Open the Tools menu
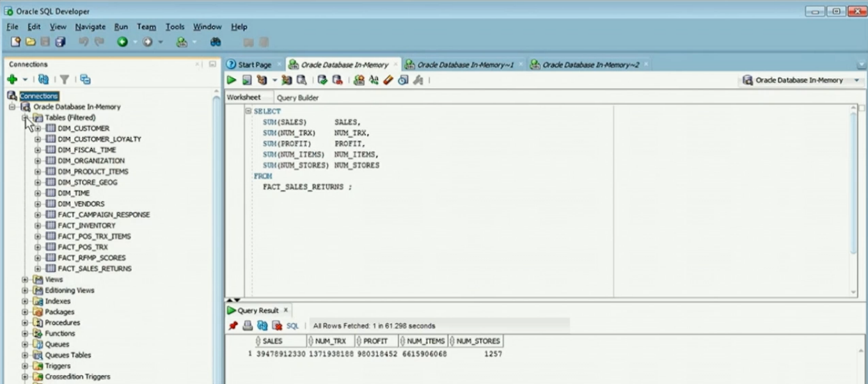Screen dimensions: 868x384 pos(175,27)
